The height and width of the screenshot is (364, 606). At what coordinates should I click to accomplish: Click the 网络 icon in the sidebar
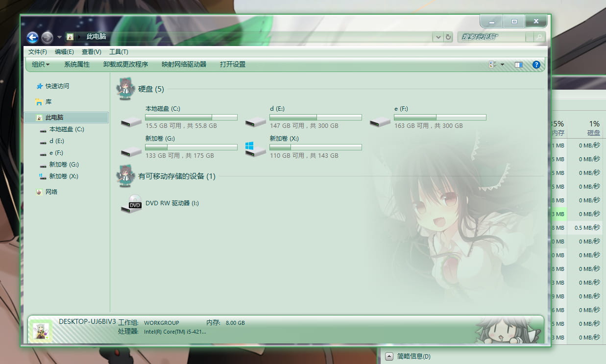[x=39, y=192]
